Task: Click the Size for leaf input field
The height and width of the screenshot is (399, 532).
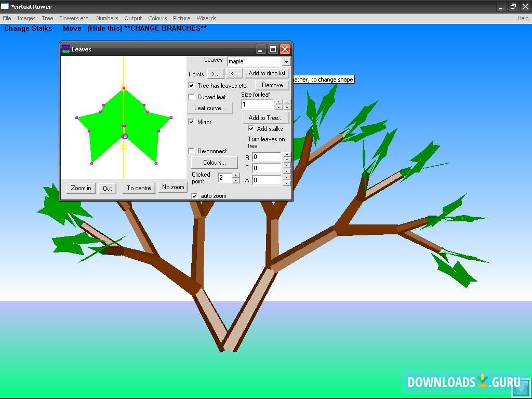Action: pyautogui.click(x=257, y=104)
